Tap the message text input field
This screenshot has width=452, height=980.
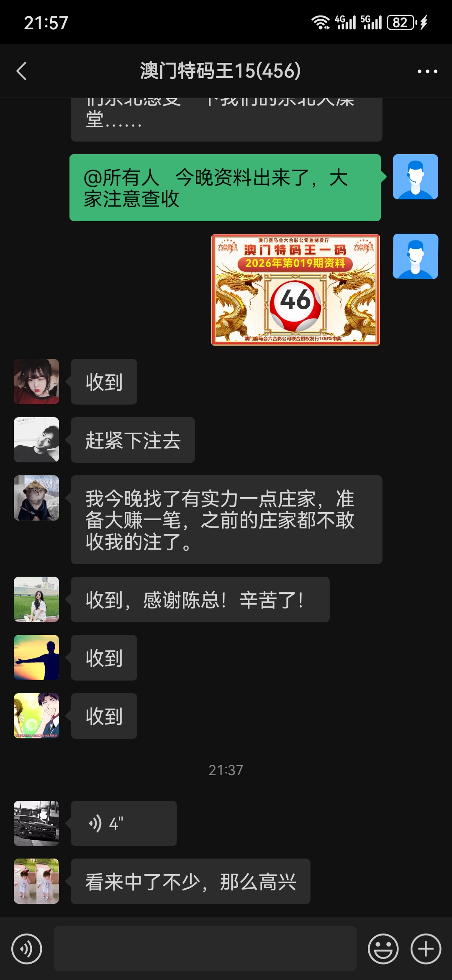point(205,949)
